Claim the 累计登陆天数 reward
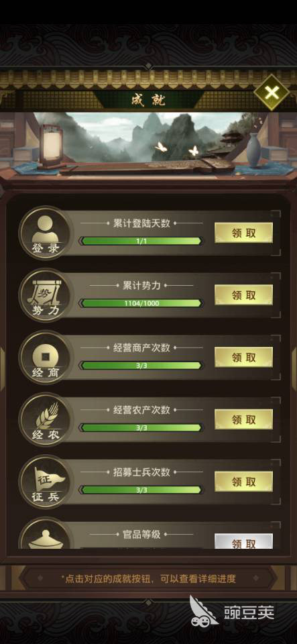Viewport: 297px width, 644px height. [243, 233]
